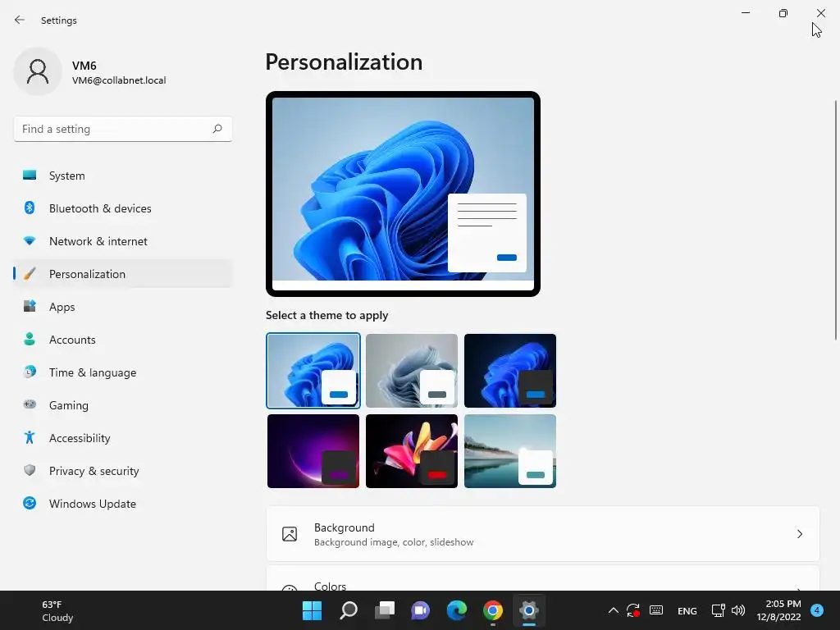Click the Windows Update sync icon
The height and width of the screenshot is (630, 840).
(30, 503)
